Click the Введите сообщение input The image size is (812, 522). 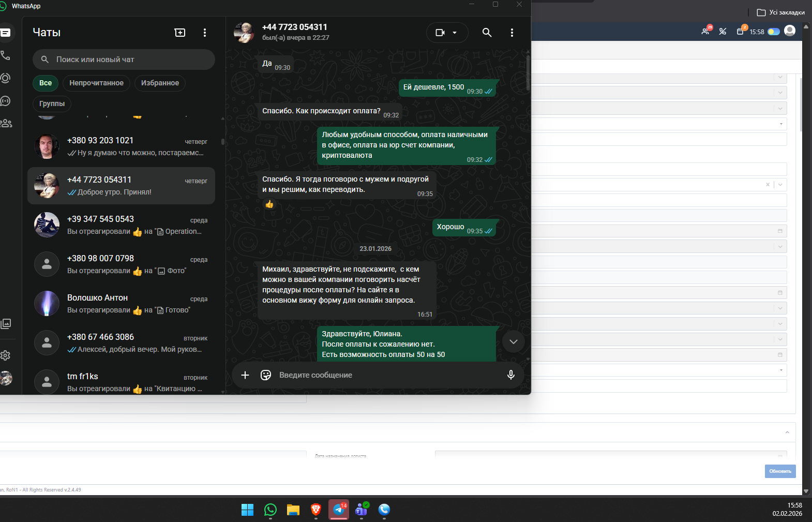(x=388, y=375)
